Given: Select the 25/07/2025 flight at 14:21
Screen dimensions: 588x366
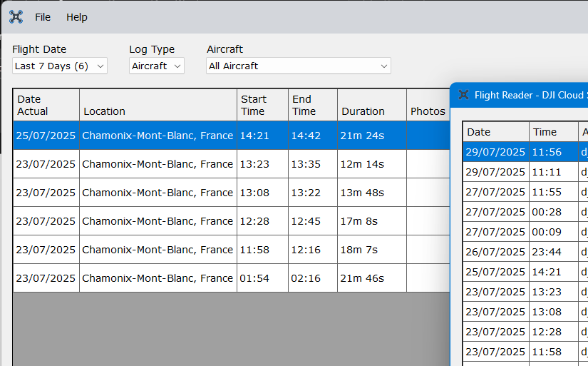Looking at the screenshot, I should [158, 136].
